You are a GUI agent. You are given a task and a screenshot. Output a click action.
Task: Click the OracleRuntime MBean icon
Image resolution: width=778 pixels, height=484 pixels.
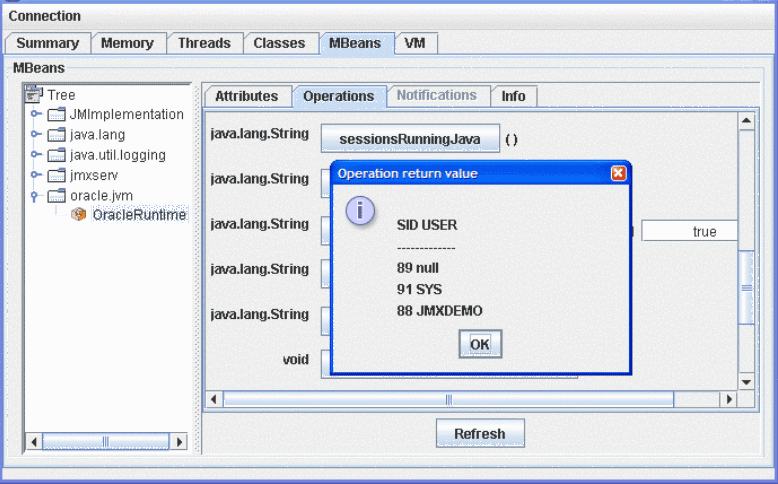78,214
